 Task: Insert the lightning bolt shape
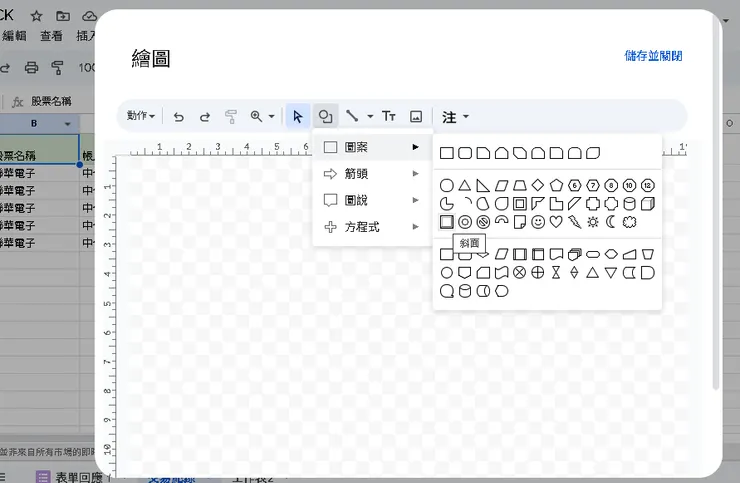(x=574, y=222)
